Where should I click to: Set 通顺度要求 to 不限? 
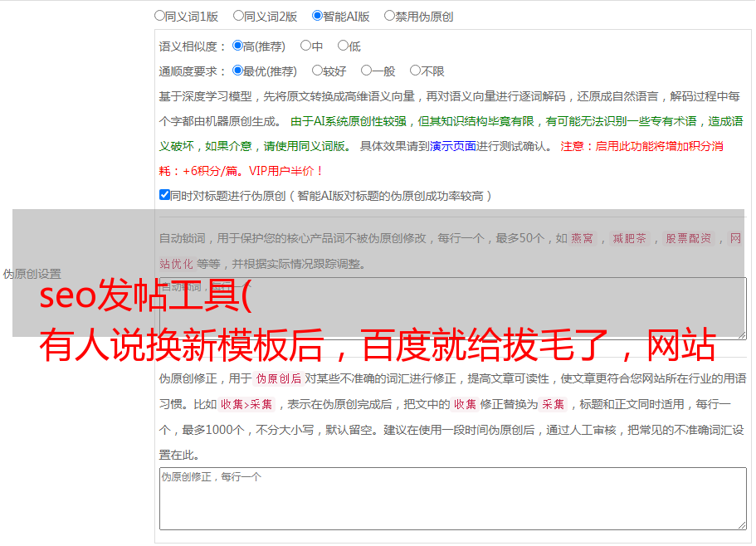point(415,71)
